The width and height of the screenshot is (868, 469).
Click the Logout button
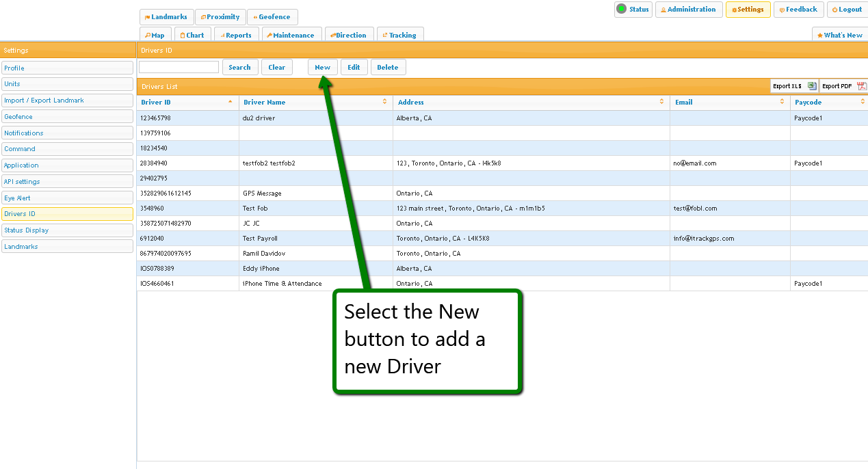[x=847, y=10]
